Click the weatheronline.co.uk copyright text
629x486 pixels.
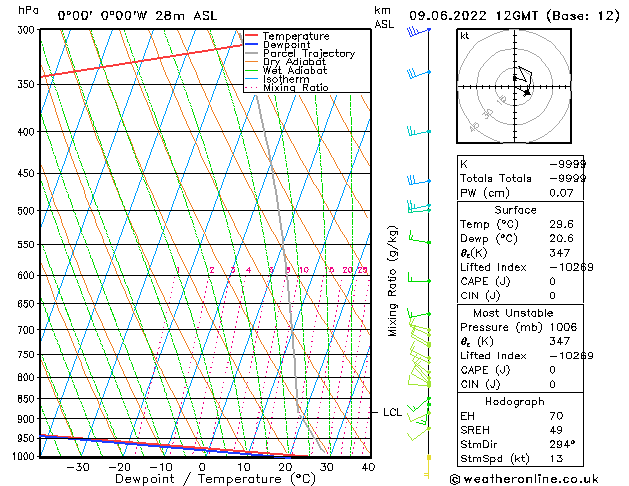click(x=524, y=479)
